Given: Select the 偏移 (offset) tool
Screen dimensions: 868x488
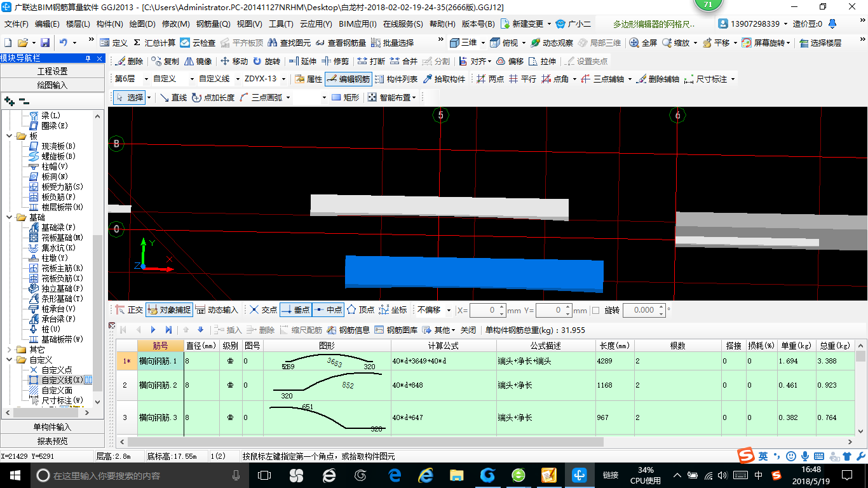Looking at the screenshot, I should (x=510, y=62).
